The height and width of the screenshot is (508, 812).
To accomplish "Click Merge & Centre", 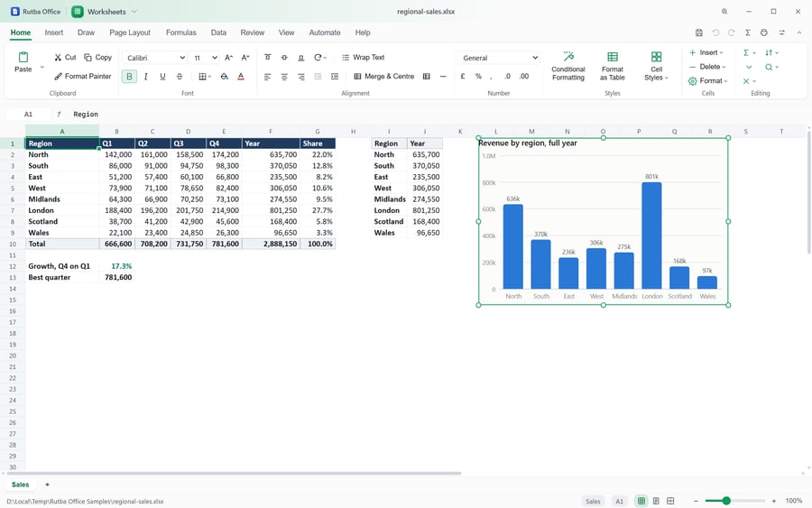I will pos(383,77).
